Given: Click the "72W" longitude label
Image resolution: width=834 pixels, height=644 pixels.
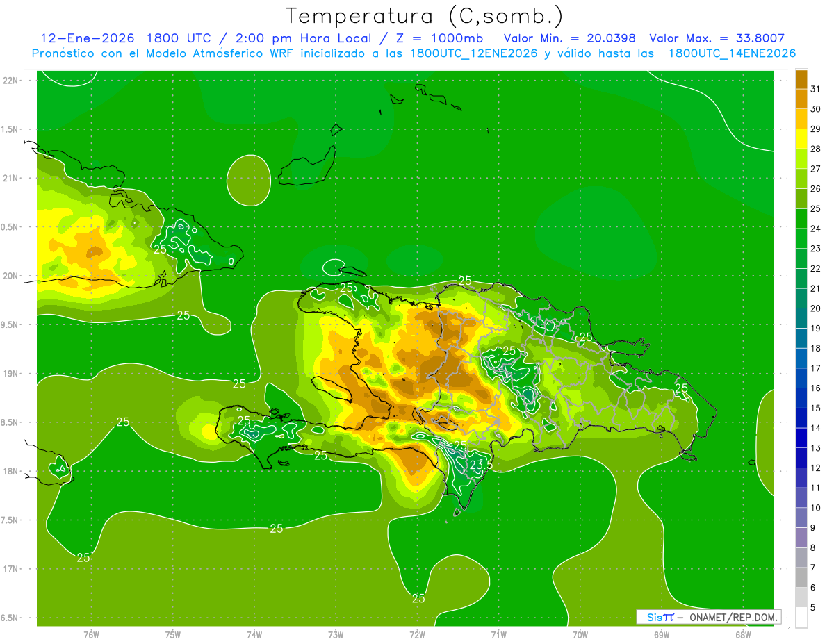Looking at the screenshot, I should click(417, 634).
